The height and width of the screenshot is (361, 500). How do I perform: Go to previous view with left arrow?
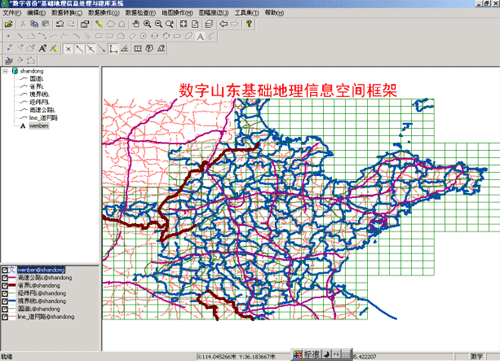pos(224,24)
